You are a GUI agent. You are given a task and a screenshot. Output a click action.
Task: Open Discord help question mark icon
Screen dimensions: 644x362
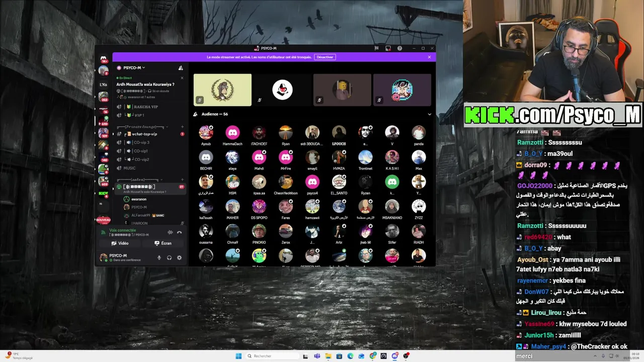click(399, 48)
